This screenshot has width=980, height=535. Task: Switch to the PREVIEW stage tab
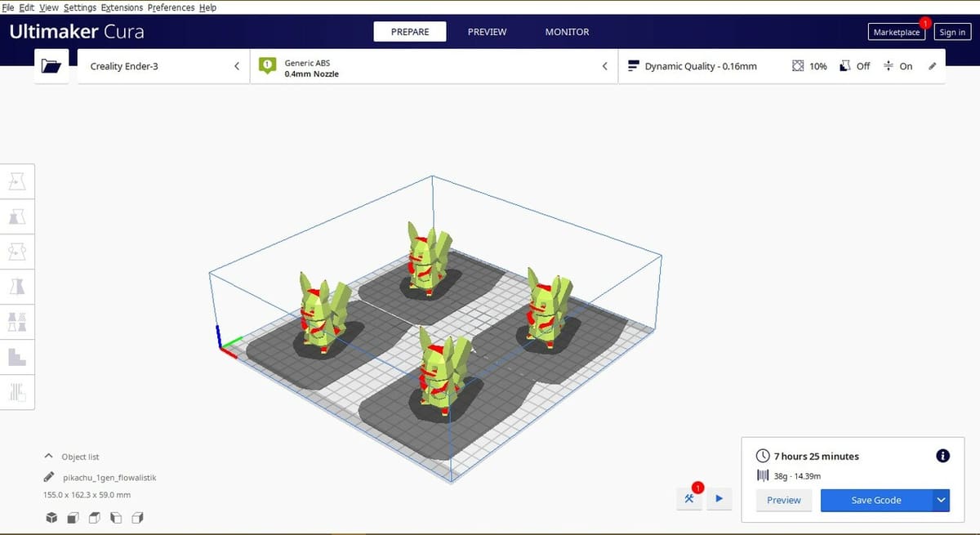[x=487, y=32]
